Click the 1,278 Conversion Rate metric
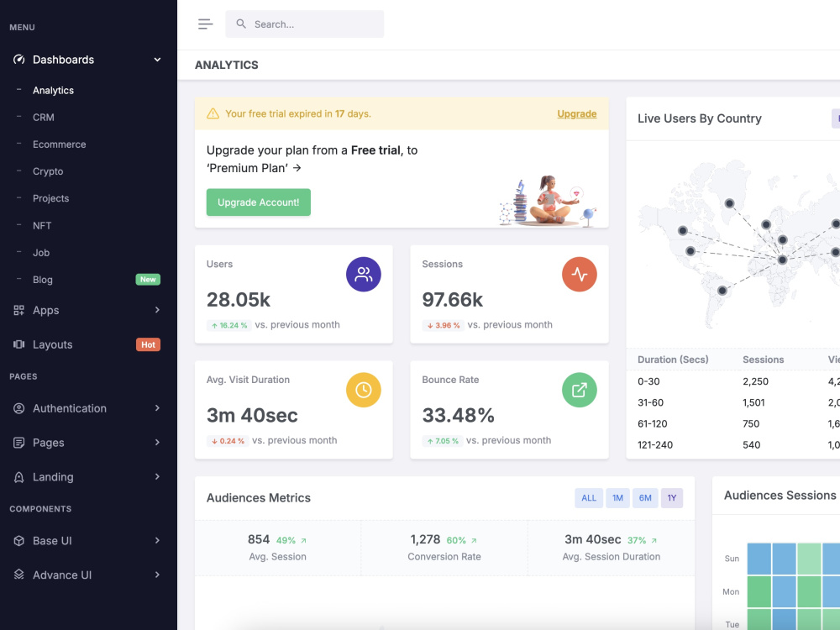Screen dimensions: 840x630 pos(444,548)
